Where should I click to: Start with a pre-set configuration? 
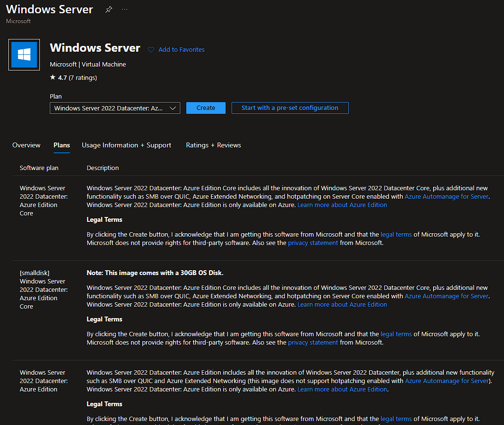click(x=290, y=108)
